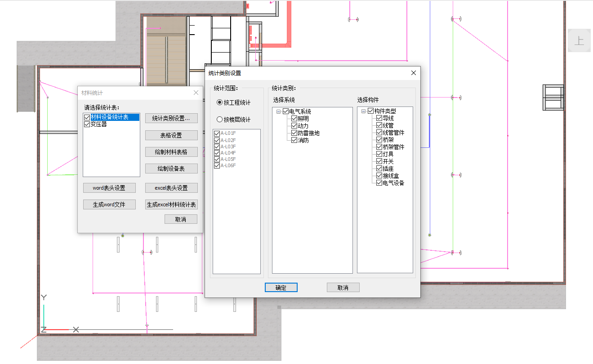
Task: Uncheck the 照明 system checkbox
Action: (294, 119)
